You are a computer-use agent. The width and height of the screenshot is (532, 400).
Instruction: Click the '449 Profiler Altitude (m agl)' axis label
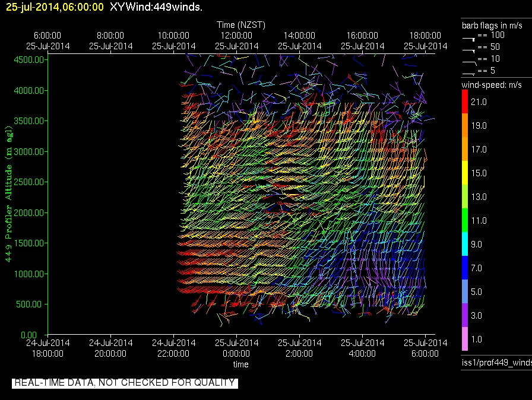[8, 194]
